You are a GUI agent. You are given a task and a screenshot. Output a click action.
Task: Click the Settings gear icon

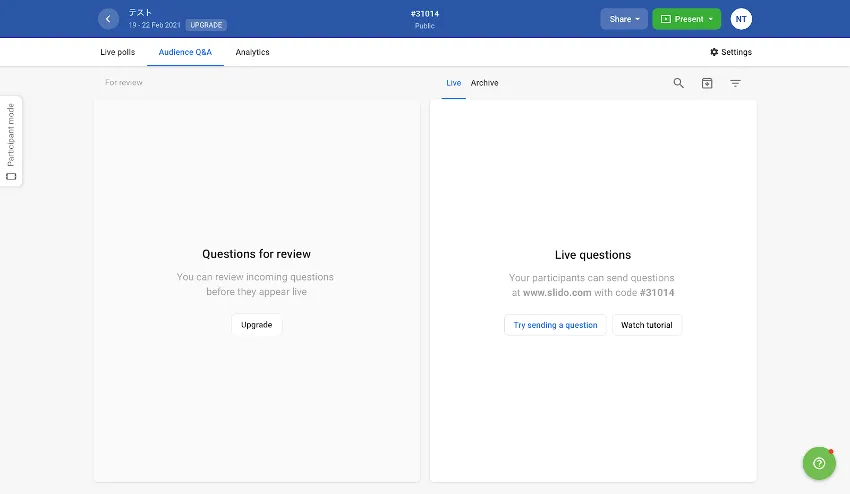(714, 52)
